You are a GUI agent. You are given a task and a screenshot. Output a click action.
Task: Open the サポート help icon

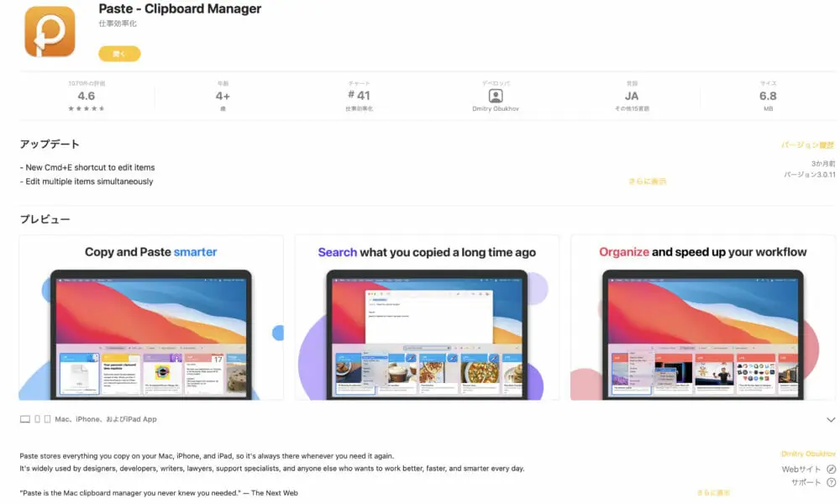(x=831, y=482)
